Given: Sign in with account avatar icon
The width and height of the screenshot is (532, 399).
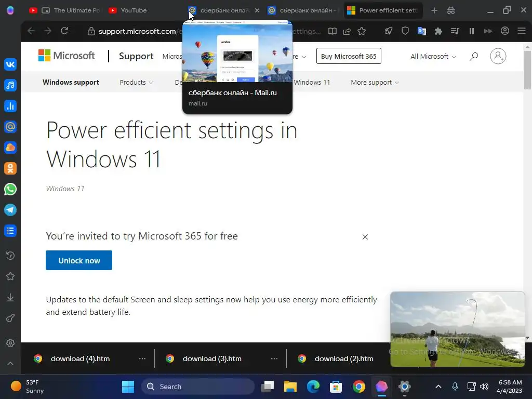Looking at the screenshot, I should point(498,56).
